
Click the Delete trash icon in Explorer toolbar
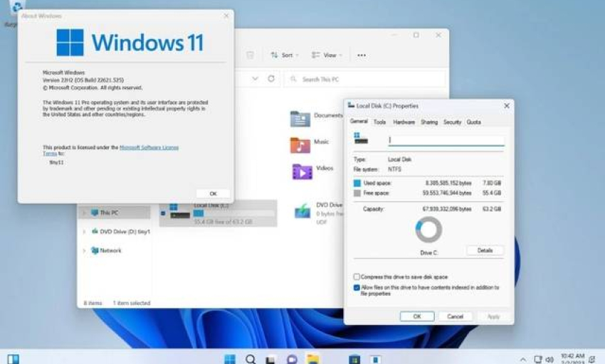250,55
